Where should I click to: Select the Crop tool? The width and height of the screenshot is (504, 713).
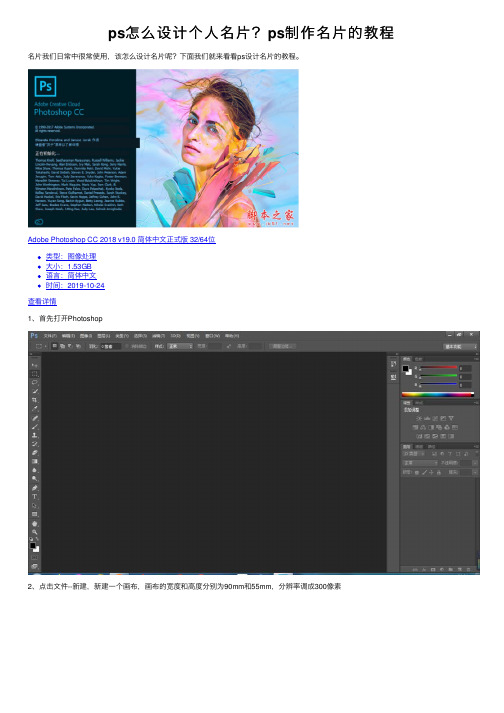click(x=35, y=400)
